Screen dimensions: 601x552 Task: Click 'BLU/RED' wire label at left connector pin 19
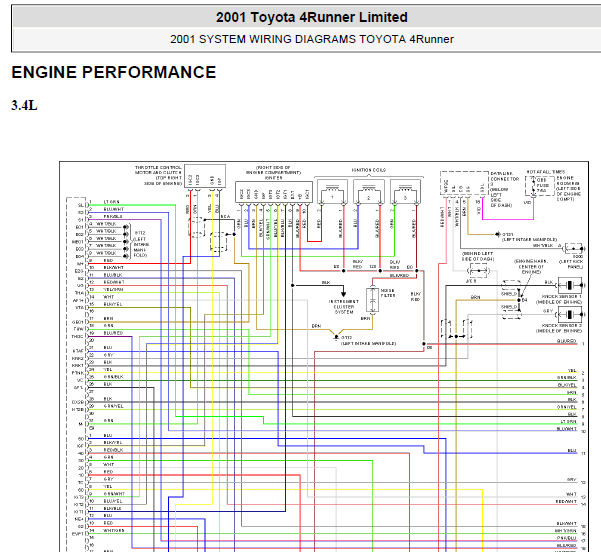113,333
